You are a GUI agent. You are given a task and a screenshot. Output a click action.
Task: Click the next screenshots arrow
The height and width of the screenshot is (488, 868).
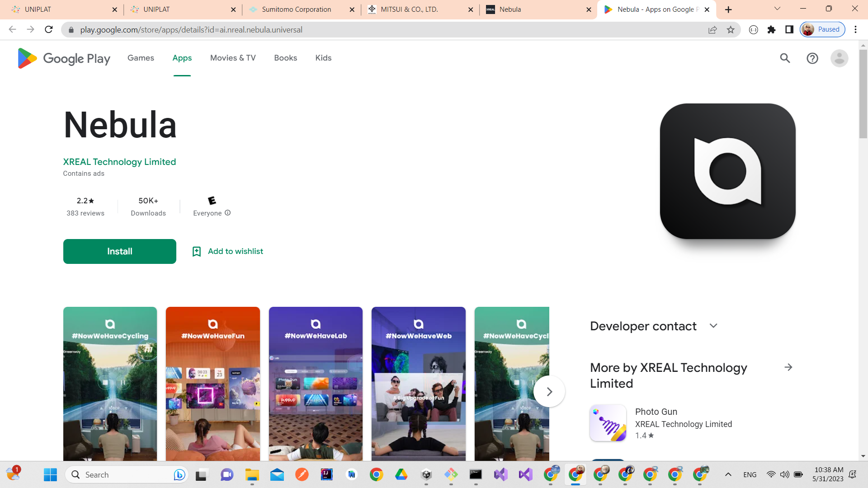(x=549, y=391)
